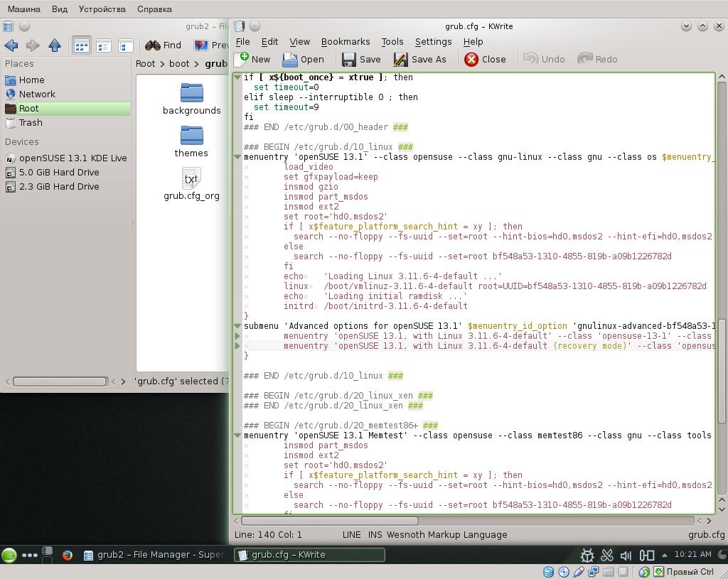The image size is (728, 579).
Task: Select 'openSUSE 13.1 KDE Live' device
Action: tap(73, 158)
